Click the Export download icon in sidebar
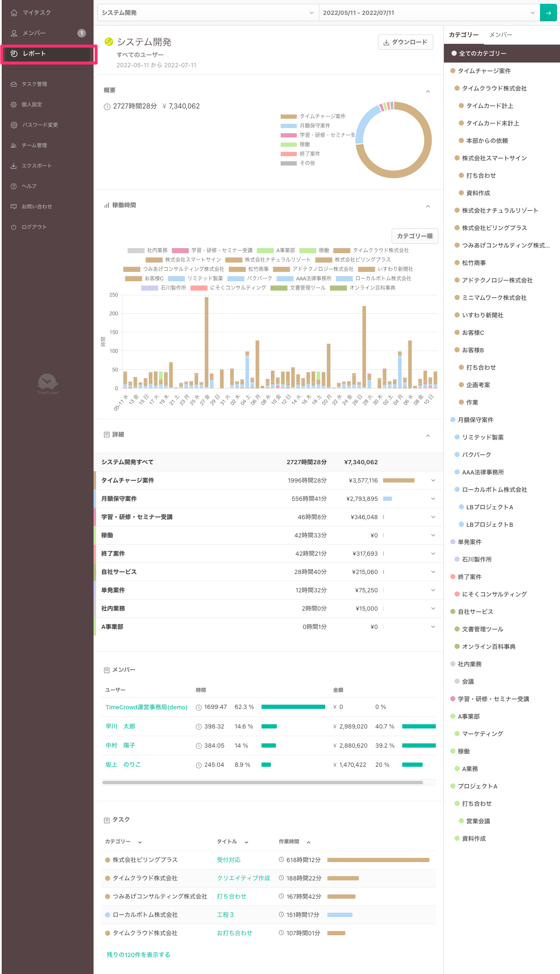Image resolution: width=560 pixels, height=974 pixels. coord(14,166)
